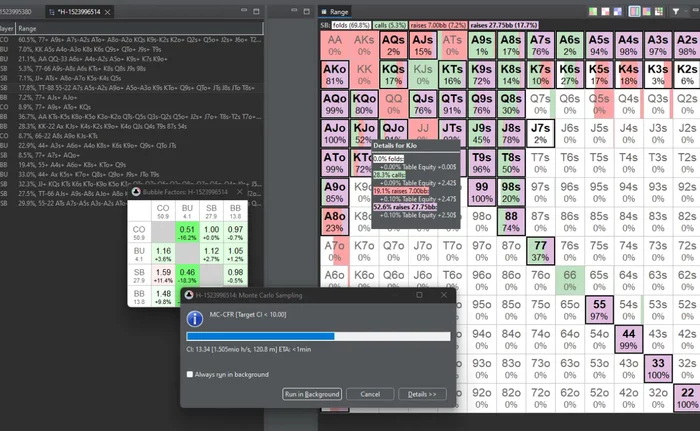700x431 pixels.
Task: Click the Bubble Factors window title icon
Action: click(x=136, y=192)
